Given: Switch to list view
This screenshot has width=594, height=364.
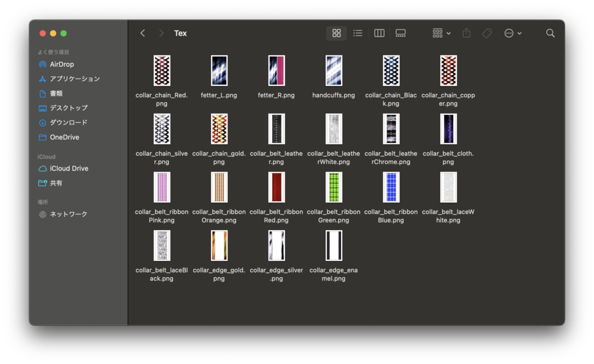Looking at the screenshot, I should click(x=357, y=33).
